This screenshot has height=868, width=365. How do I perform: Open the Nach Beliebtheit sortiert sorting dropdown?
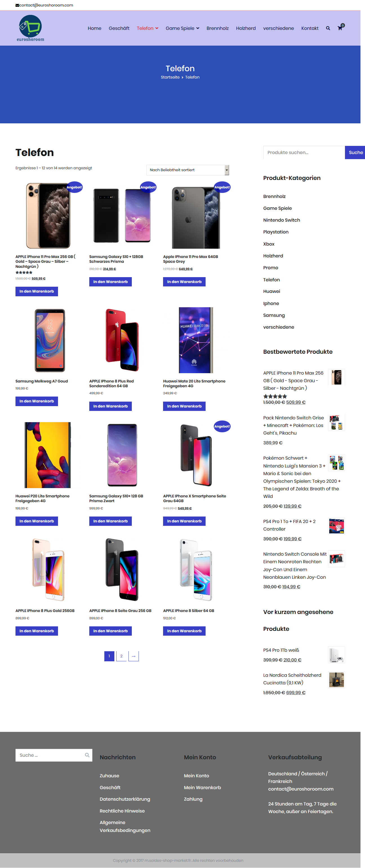(188, 170)
